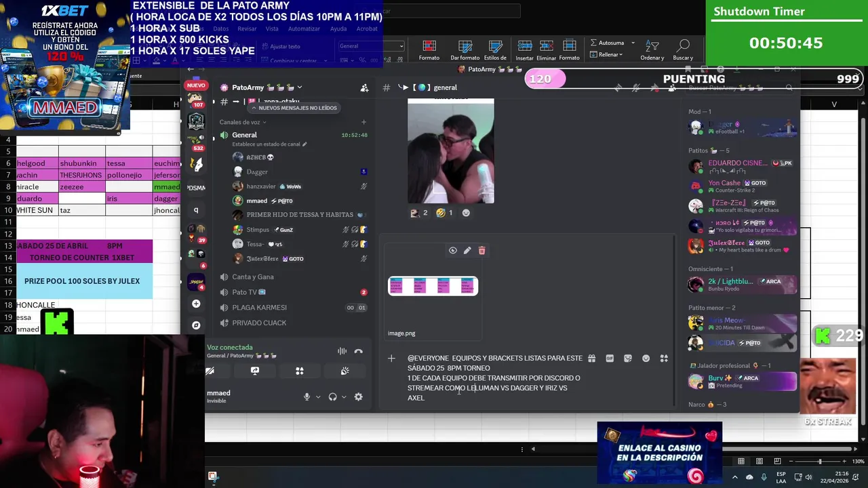Adjust the Excel zoom slider
The height and width of the screenshot is (488, 868).
click(820, 462)
